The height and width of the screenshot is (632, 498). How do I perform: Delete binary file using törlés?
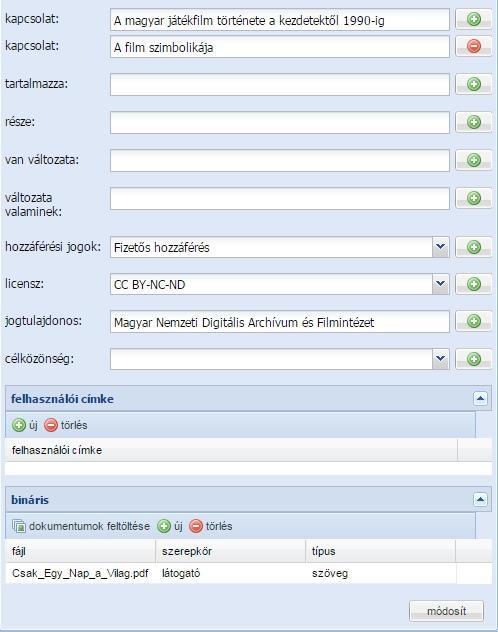point(211,526)
